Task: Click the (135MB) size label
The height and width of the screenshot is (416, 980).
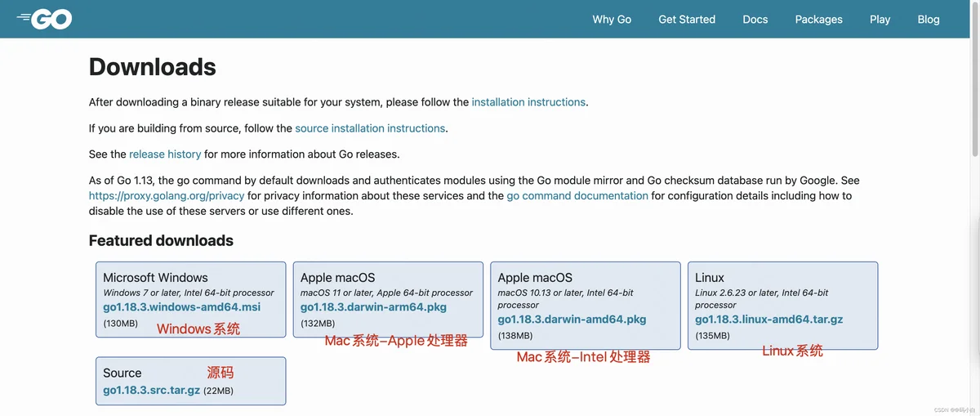Action: [x=713, y=336]
